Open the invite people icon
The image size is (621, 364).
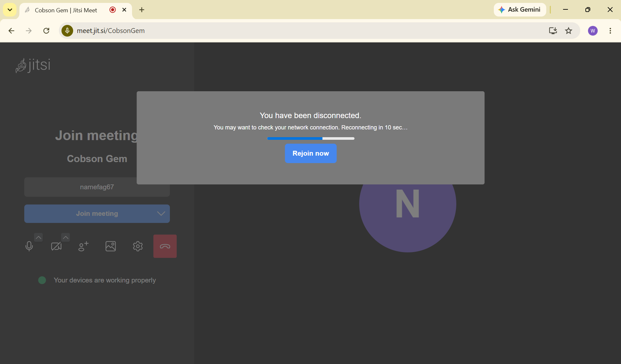[x=83, y=246]
